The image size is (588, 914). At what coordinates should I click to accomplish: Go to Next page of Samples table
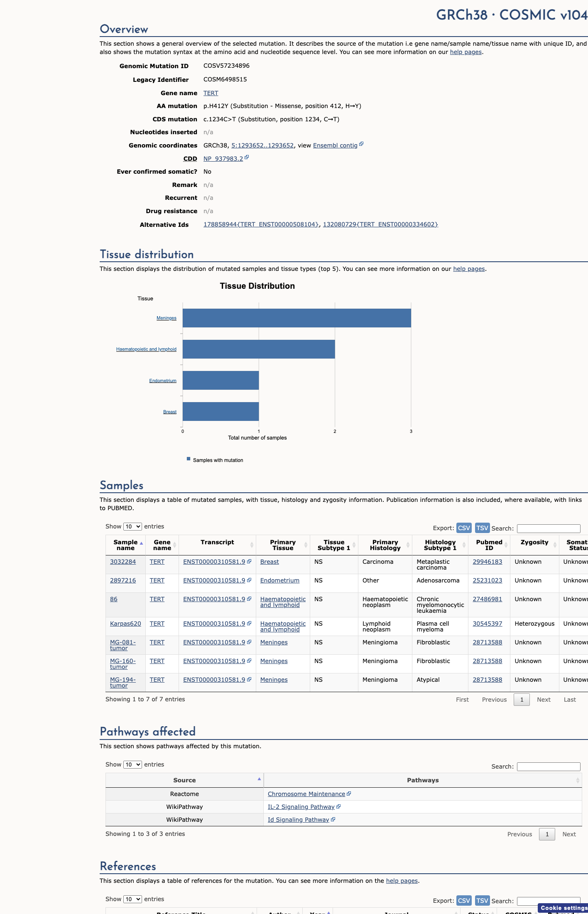[x=544, y=700]
